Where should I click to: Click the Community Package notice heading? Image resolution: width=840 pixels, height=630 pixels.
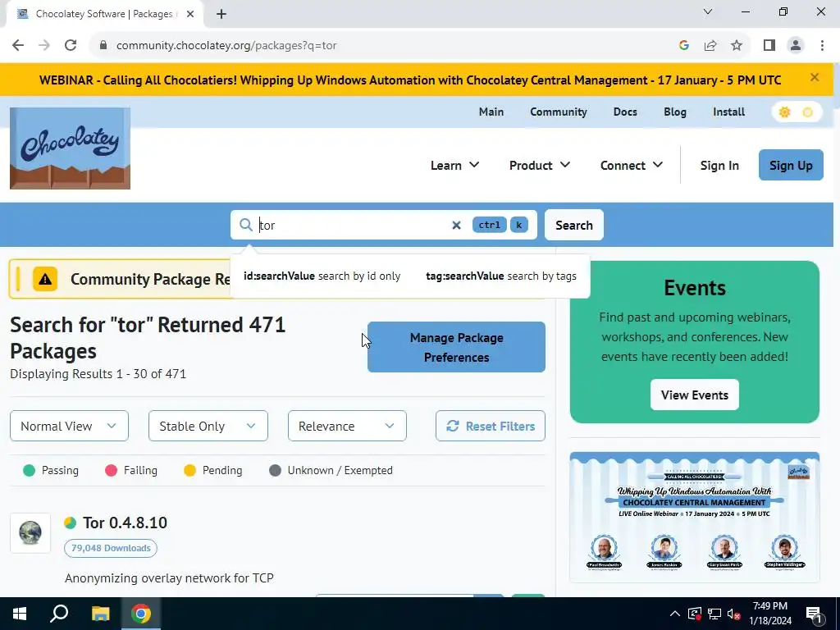[151, 279]
